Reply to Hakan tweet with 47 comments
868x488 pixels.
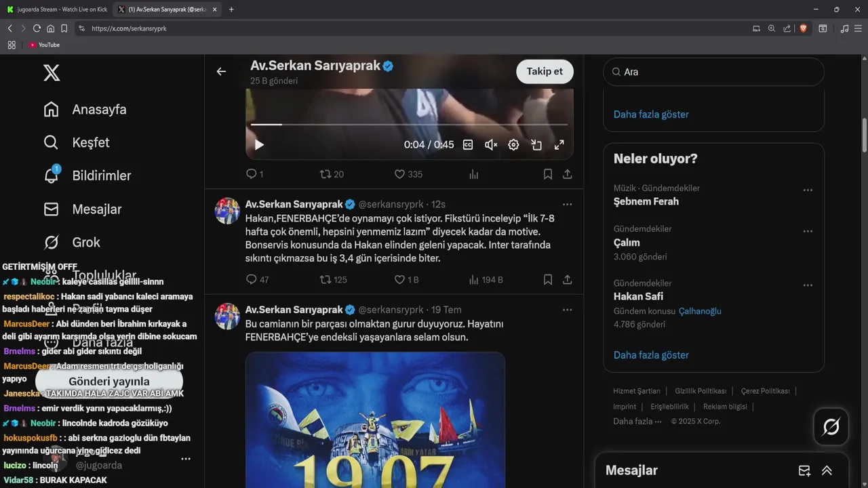(257, 279)
